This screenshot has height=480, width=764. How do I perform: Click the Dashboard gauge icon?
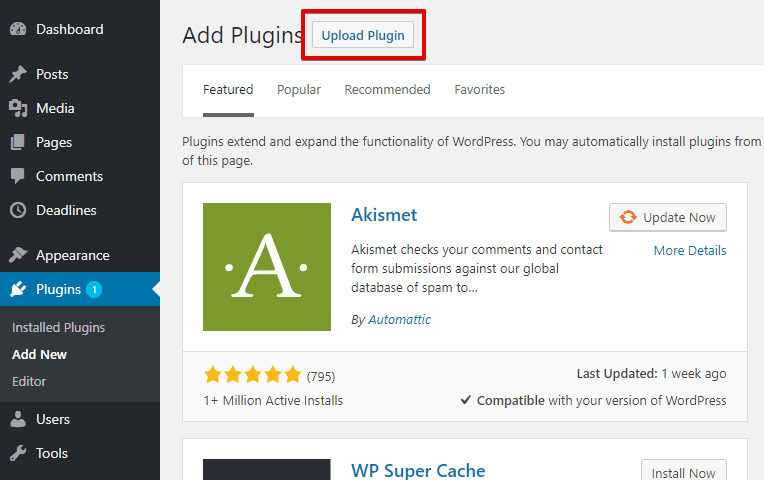click(18, 30)
